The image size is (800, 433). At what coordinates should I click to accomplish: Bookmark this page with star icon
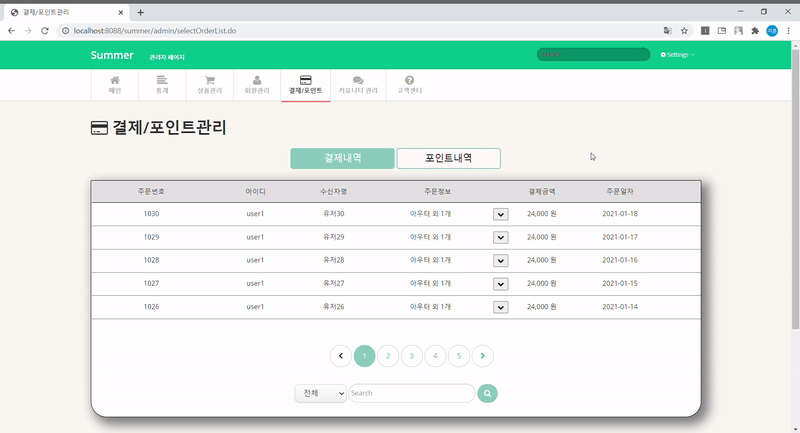[x=684, y=31]
